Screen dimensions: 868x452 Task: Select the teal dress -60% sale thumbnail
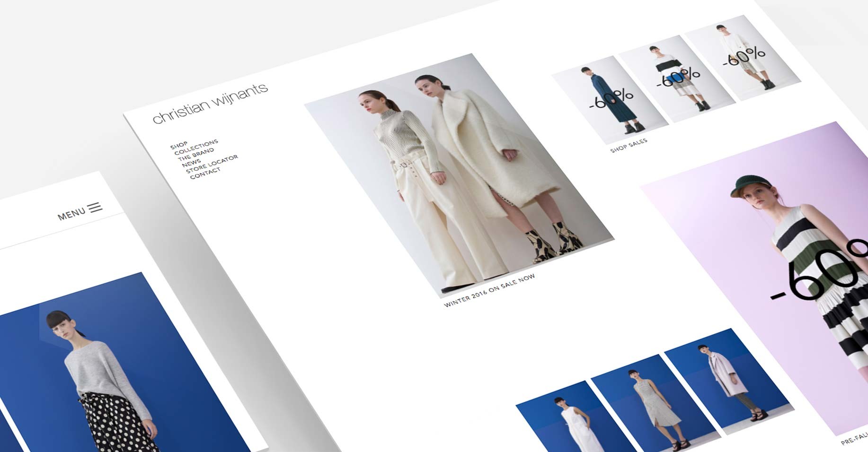click(611, 99)
